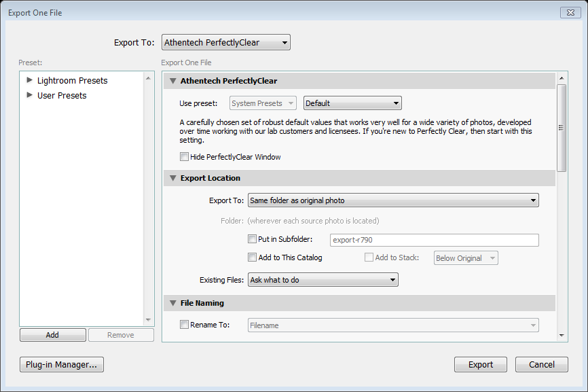Click the subfolder name text field
Image resolution: width=588 pixels, height=392 pixels.
[434, 240]
